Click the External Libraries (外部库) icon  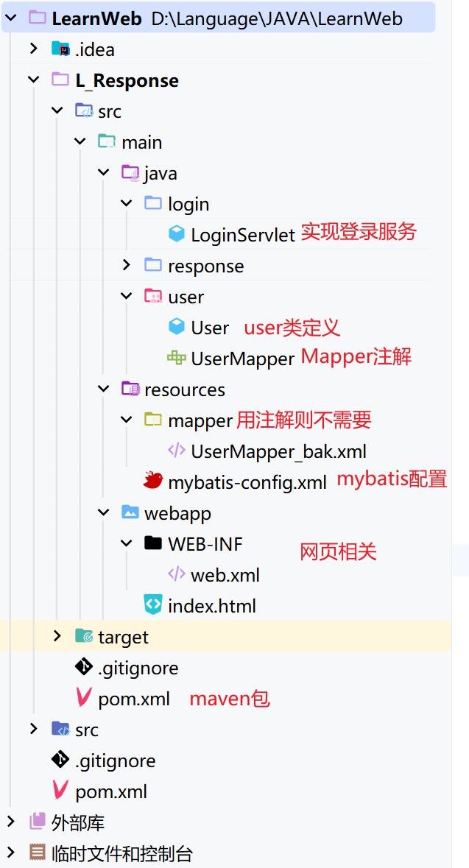click(37, 822)
